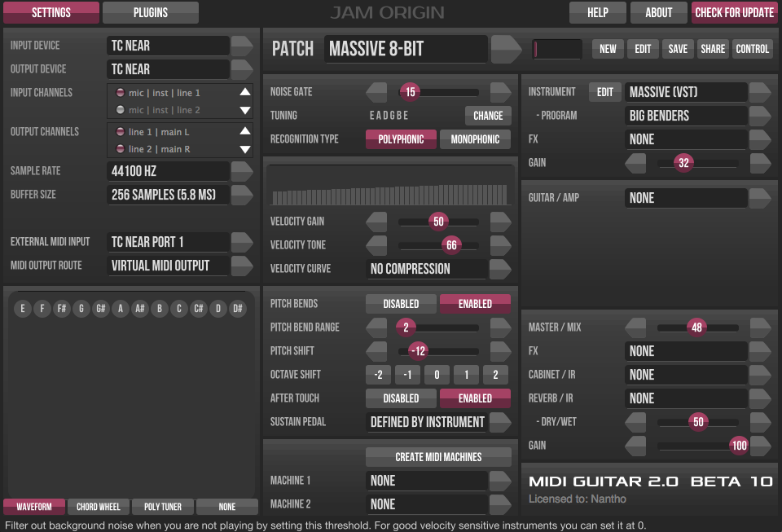The height and width of the screenshot is (532, 782).
Task: Disable After Touch
Action: tap(401, 398)
